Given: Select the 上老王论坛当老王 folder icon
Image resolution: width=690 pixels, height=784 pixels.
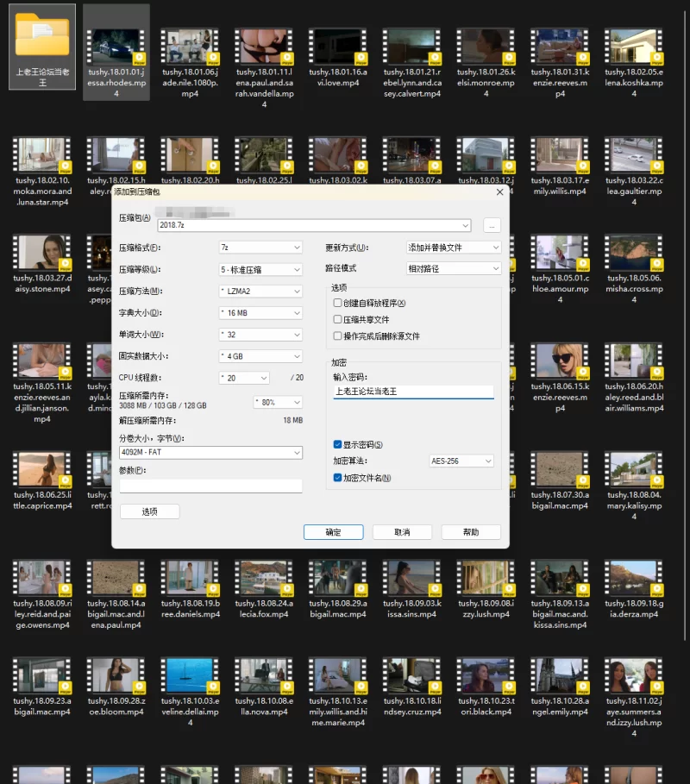Looking at the screenshot, I should click(42, 46).
